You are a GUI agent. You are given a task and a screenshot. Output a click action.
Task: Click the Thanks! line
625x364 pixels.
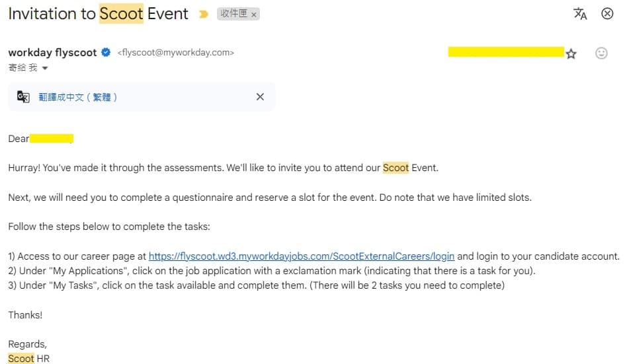[x=25, y=315]
